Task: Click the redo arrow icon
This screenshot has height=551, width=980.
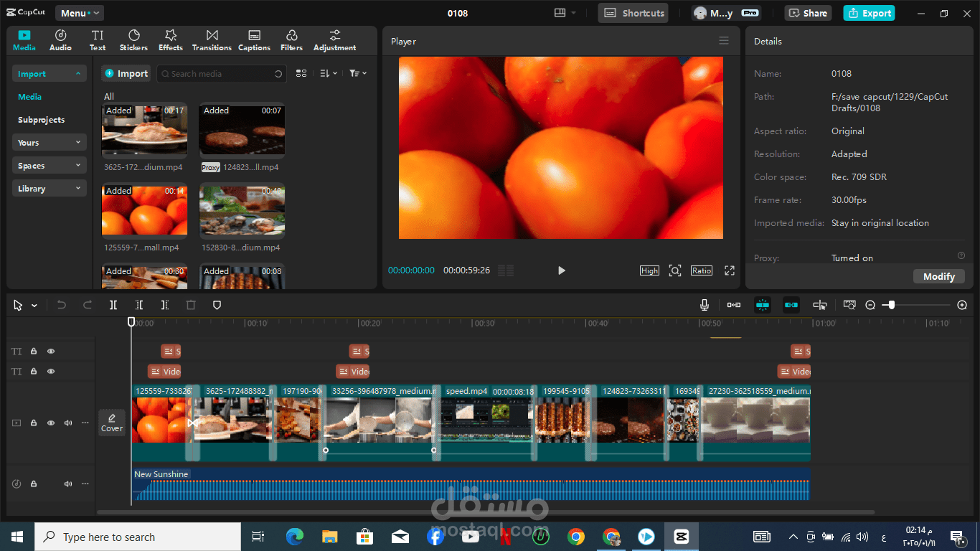Action: click(x=88, y=305)
